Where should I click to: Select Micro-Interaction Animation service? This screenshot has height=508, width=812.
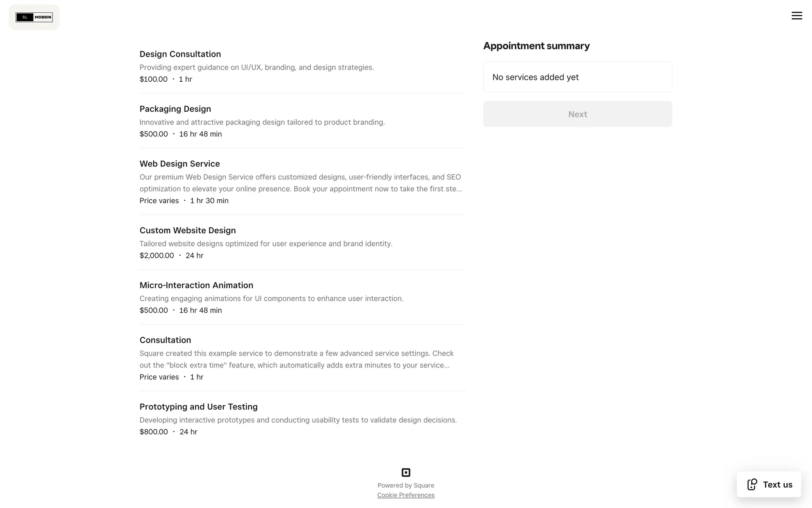[x=196, y=285]
